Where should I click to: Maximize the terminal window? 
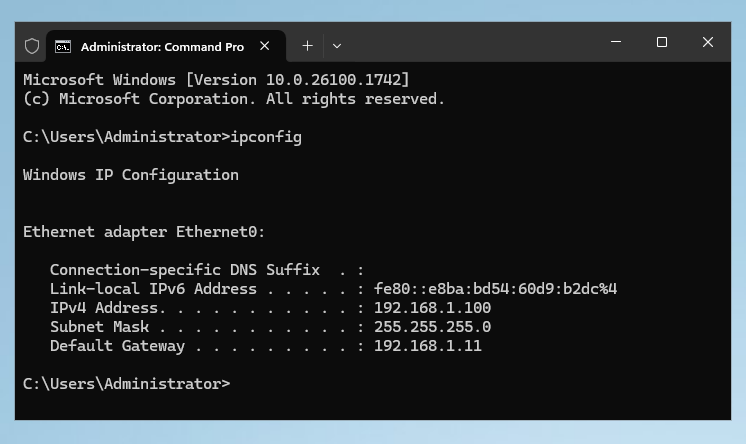click(x=662, y=42)
